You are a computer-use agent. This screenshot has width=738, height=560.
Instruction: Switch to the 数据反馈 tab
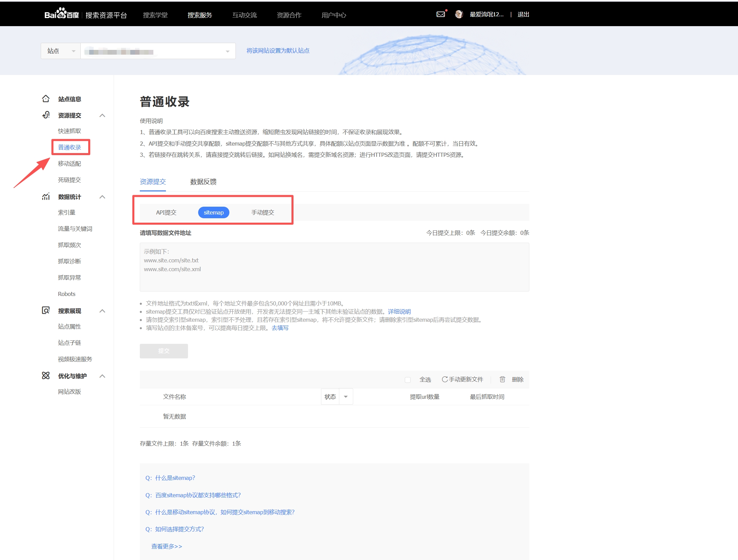(x=203, y=182)
